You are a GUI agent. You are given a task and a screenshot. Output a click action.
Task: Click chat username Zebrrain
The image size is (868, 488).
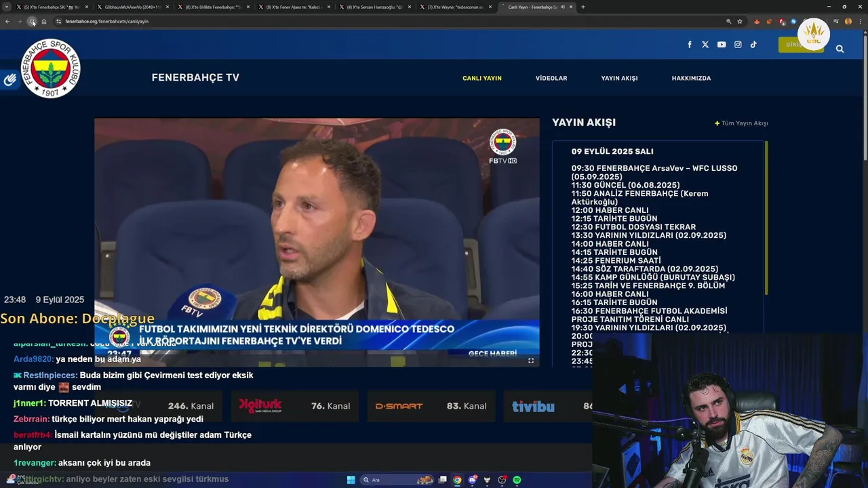coord(31,420)
